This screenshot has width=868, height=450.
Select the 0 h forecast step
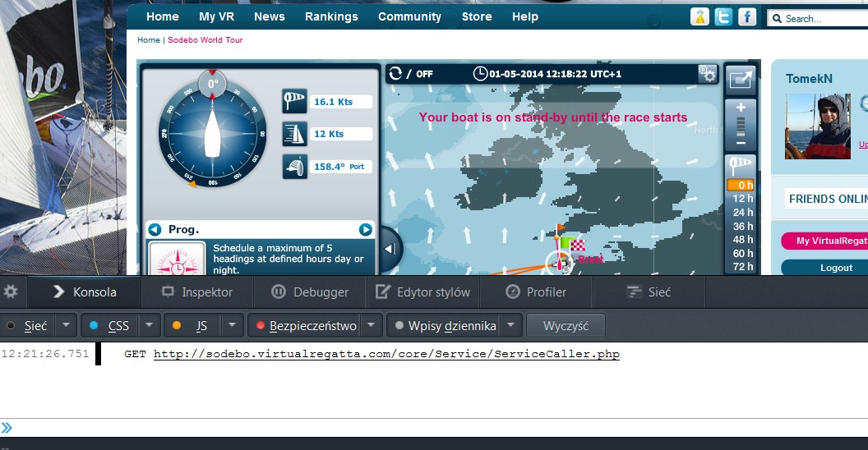pos(741,185)
